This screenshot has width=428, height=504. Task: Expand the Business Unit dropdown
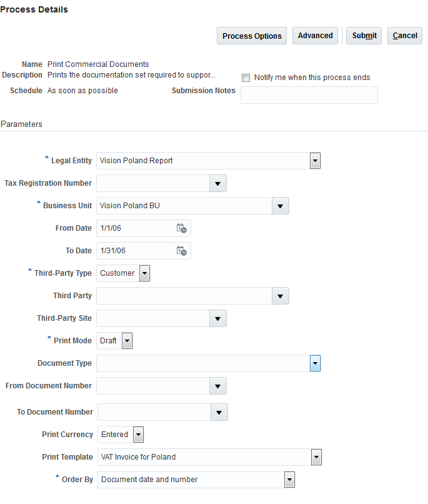point(280,206)
